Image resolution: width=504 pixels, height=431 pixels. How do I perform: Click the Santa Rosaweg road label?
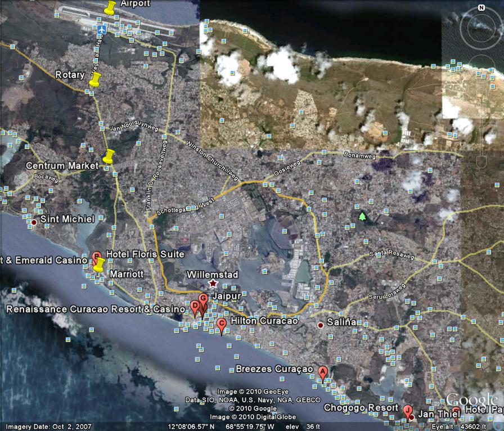coord(392,255)
